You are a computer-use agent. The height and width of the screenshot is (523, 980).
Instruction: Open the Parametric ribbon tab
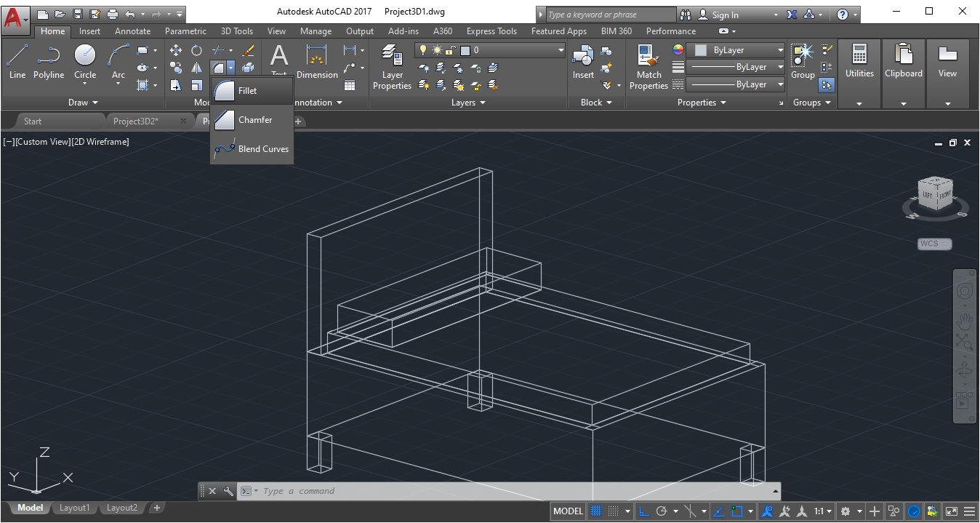pyautogui.click(x=185, y=31)
